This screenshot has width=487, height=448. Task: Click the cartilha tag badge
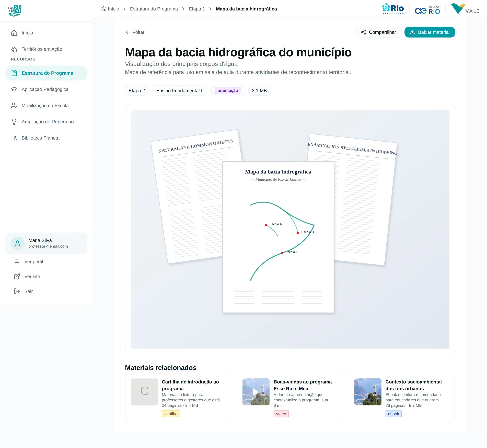tap(171, 414)
